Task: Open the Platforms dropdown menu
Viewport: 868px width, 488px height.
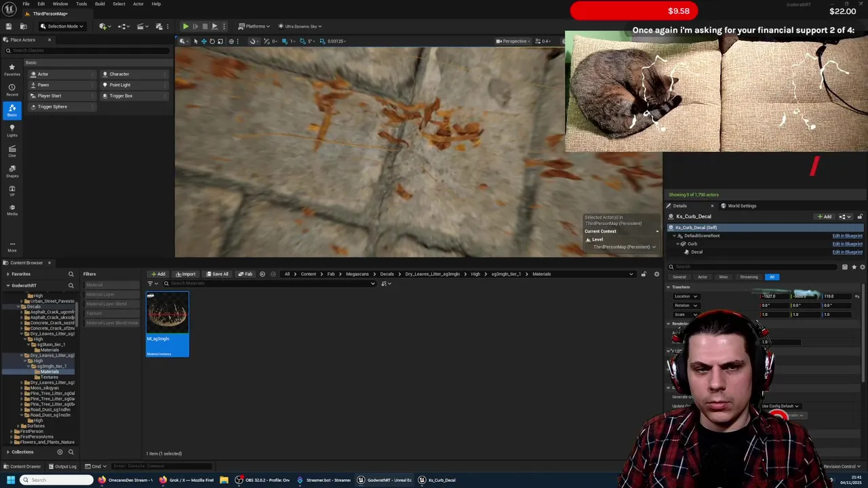Action: pos(254,26)
